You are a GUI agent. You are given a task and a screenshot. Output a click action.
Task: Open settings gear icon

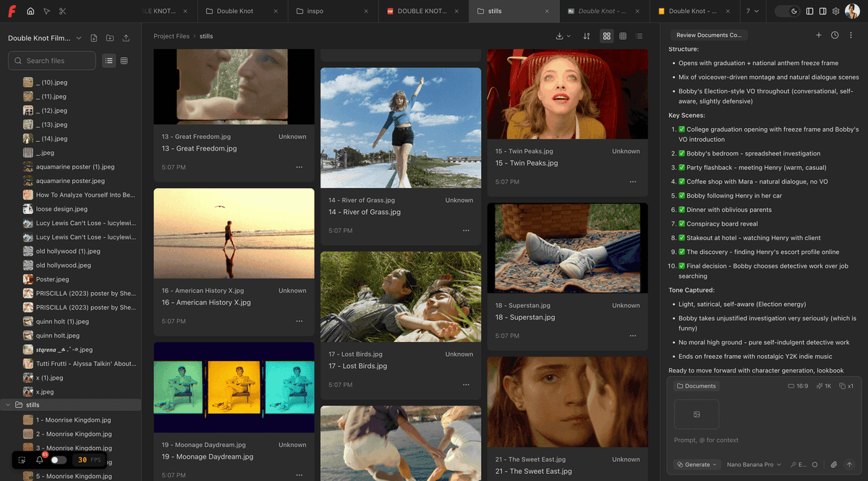(x=836, y=12)
